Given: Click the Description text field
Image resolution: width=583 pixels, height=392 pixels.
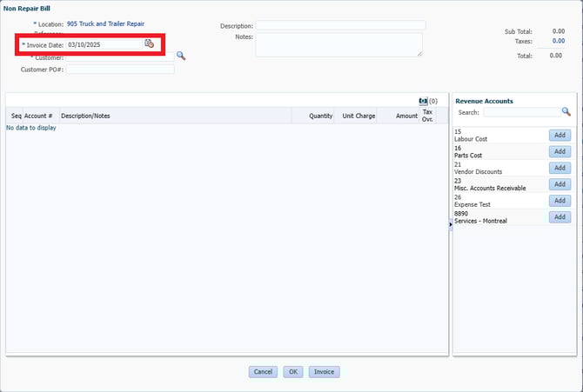Looking at the screenshot, I should pyautogui.click(x=340, y=25).
